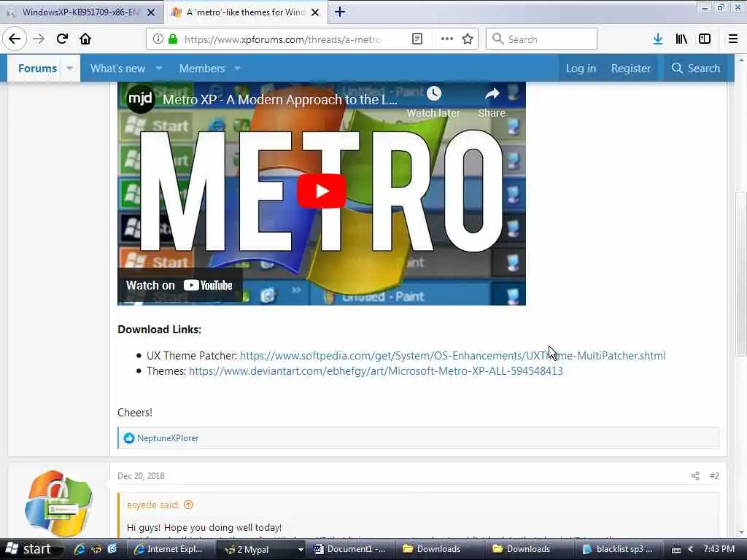Launch Internet Explorer quick launch icon

[x=80, y=549]
